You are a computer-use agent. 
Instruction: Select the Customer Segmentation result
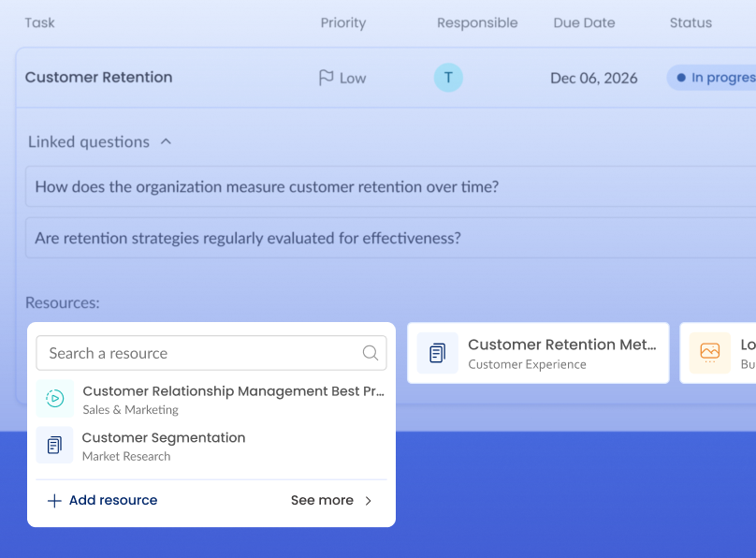coord(211,445)
